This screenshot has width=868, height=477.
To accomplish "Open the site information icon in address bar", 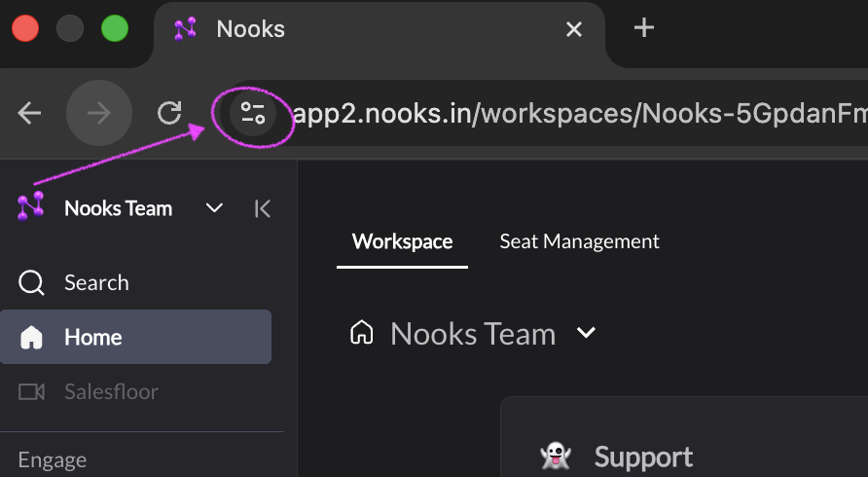I will tap(253, 113).
